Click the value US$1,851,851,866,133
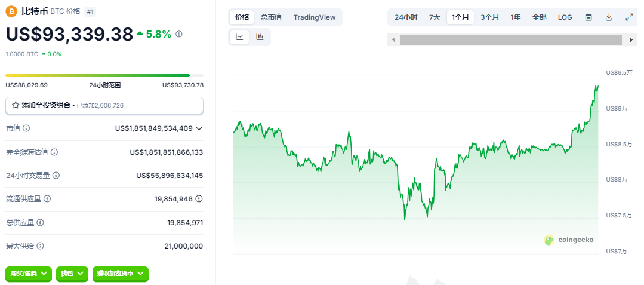Image resolution: width=644 pixels, height=285 pixels. 167,152
